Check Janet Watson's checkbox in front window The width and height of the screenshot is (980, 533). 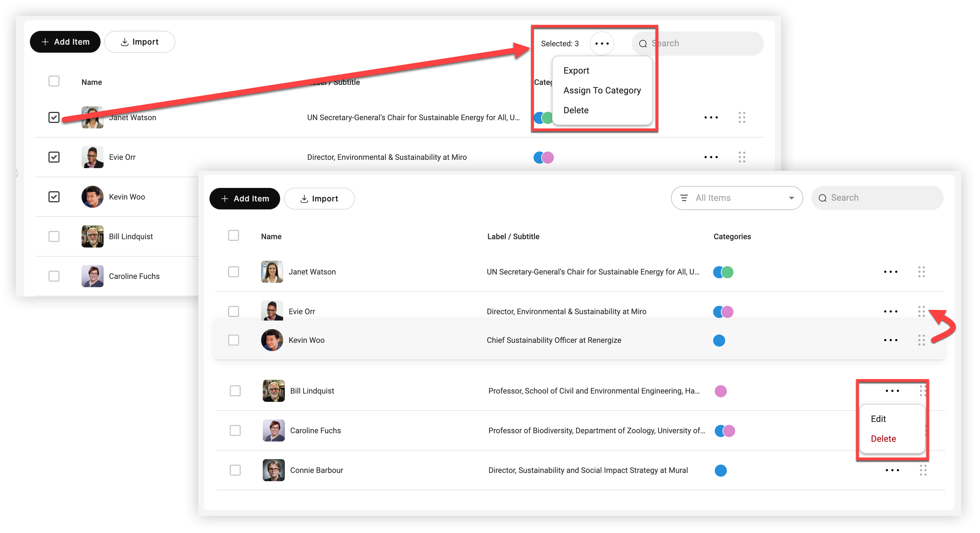[234, 272]
